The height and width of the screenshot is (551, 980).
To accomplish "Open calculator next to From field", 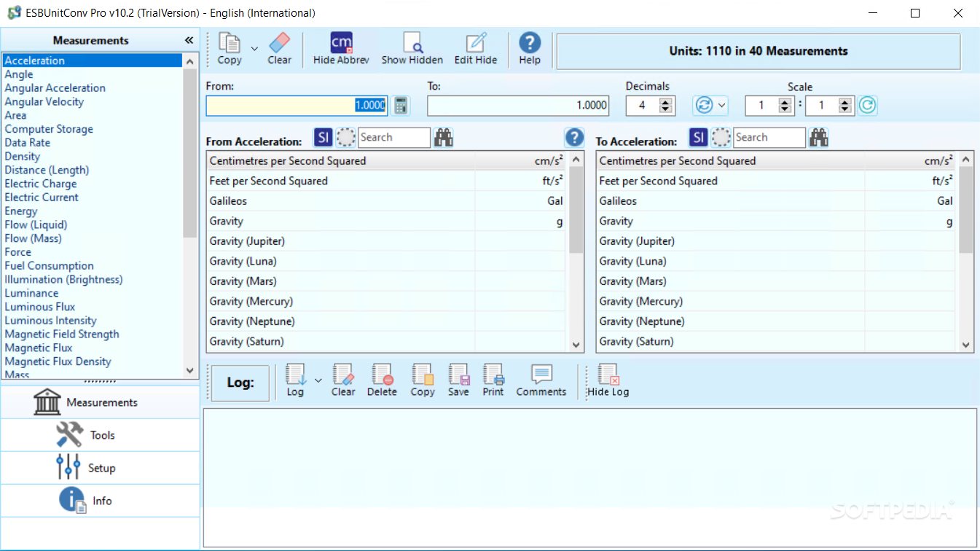I will 401,106.
